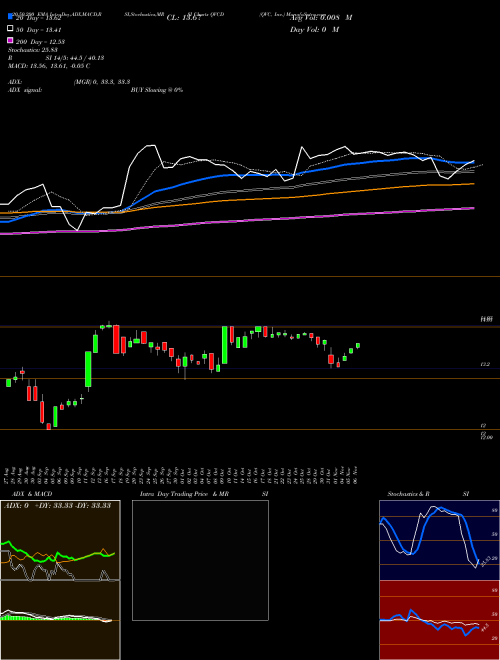500x660 pixels.
Task: Click the 'ADX: 0 +DY: 33.33 -DY: 33.33' header
Action: click(x=58, y=506)
